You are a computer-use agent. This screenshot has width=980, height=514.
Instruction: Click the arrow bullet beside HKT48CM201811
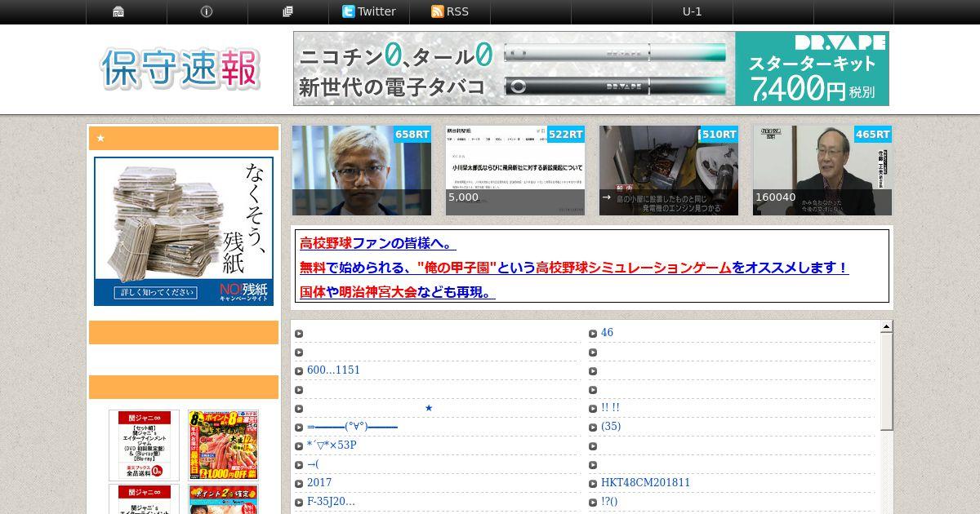coord(593,484)
